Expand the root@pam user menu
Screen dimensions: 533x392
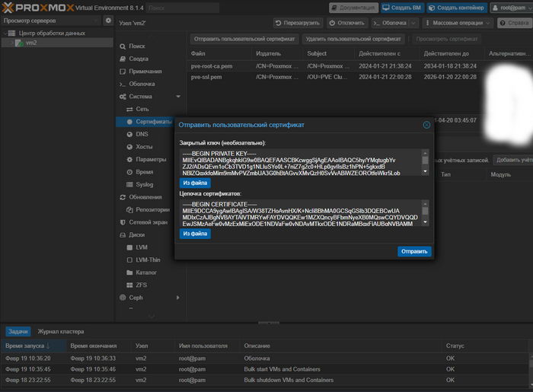[x=510, y=7]
